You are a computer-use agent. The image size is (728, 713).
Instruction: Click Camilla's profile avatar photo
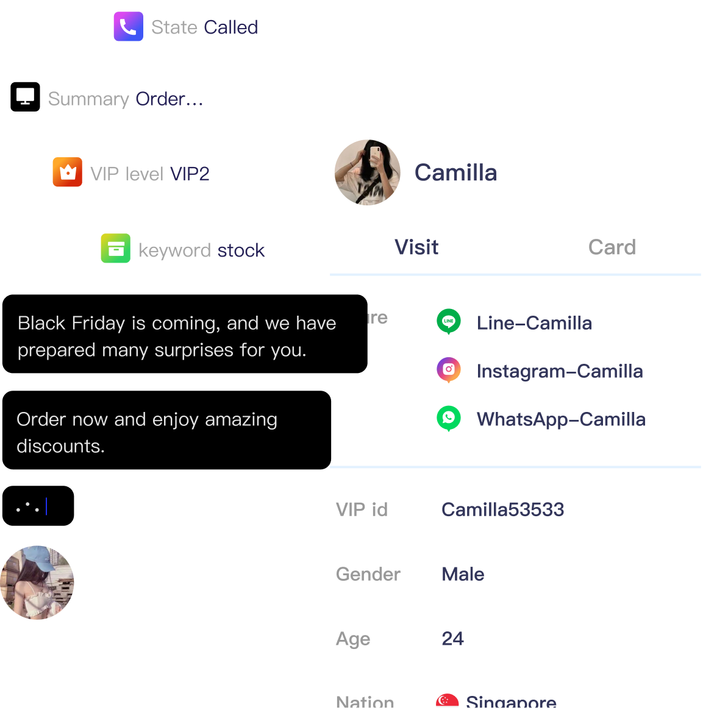click(367, 172)
